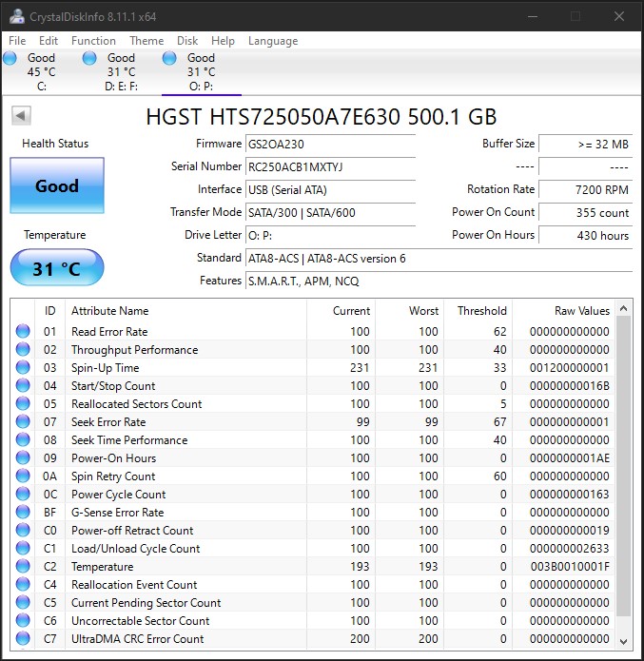
Task: Click the 31 °C temperature button
Action: click(x=57, y=267)
